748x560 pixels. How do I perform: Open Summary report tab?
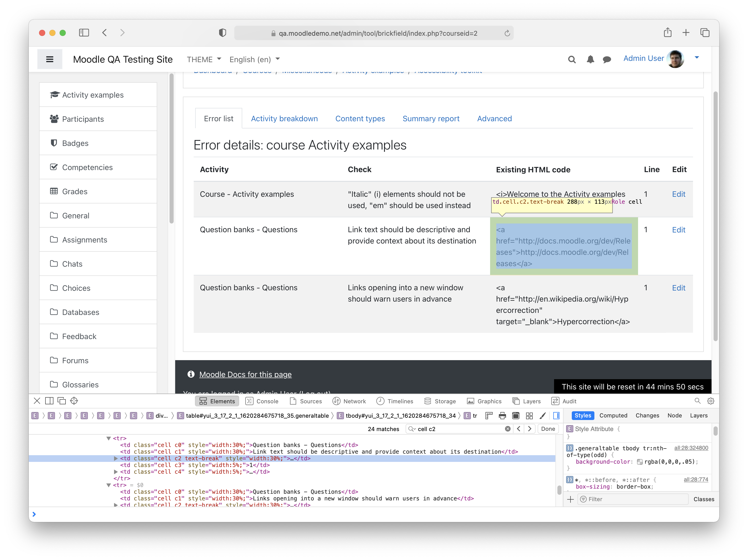point(431,119)
